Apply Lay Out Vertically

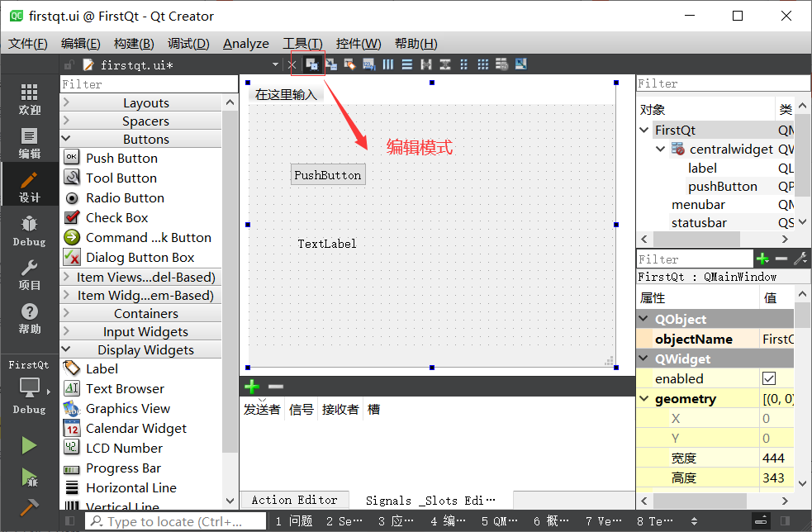(x=407, y=64)
